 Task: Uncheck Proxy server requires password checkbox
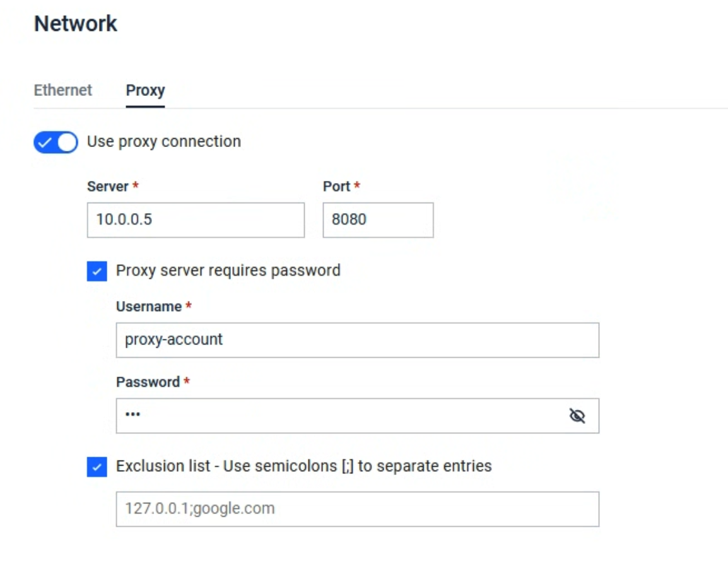pos(97,271)
